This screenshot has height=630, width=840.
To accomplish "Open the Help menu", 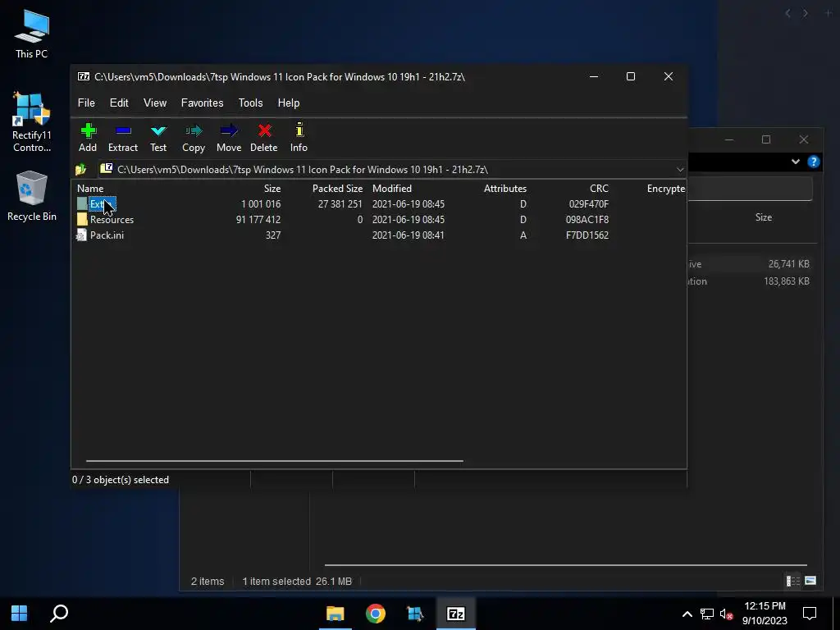I will (x=289, y=103).
